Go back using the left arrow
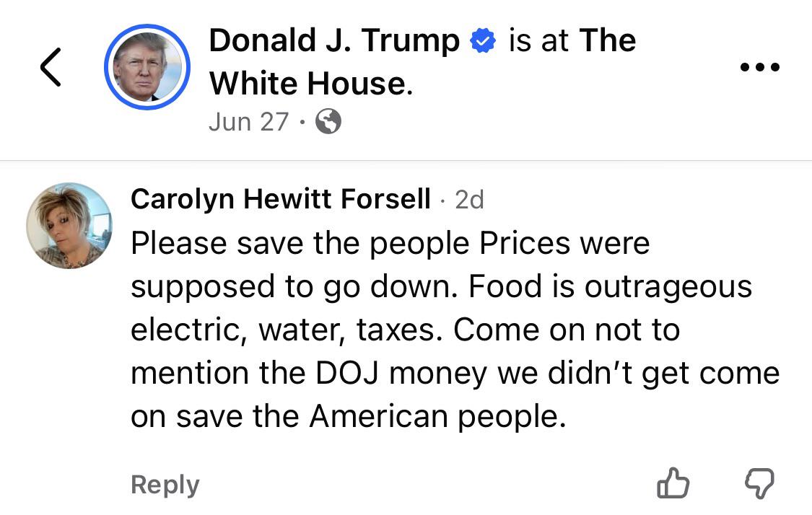 [51, 67]
